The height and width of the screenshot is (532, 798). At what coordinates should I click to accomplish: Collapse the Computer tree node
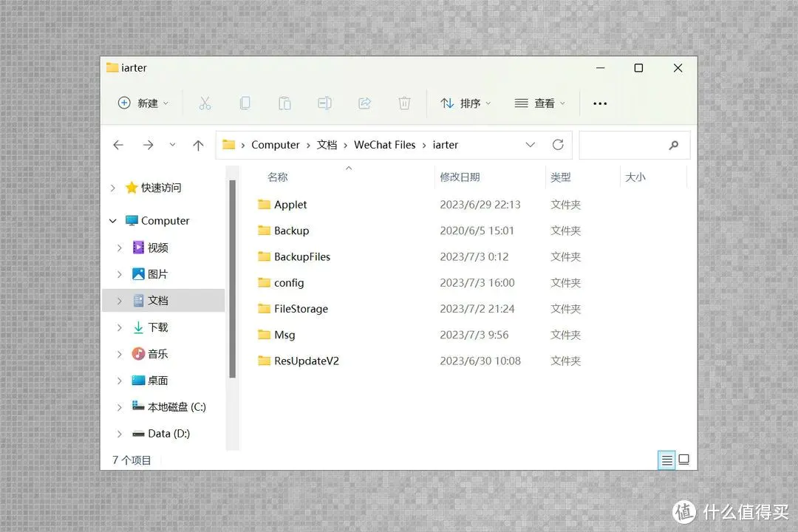pos(113,221)
